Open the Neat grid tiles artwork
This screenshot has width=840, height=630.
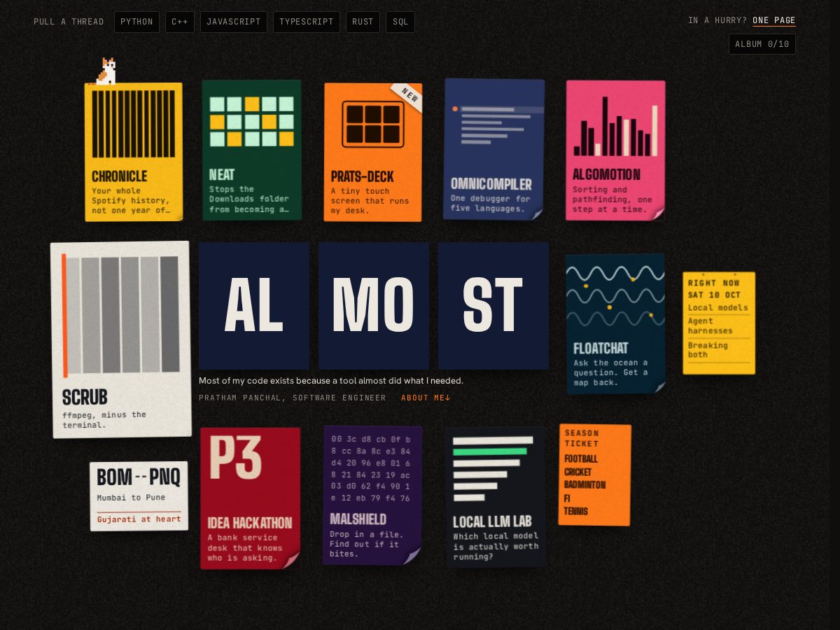point(252,121)
